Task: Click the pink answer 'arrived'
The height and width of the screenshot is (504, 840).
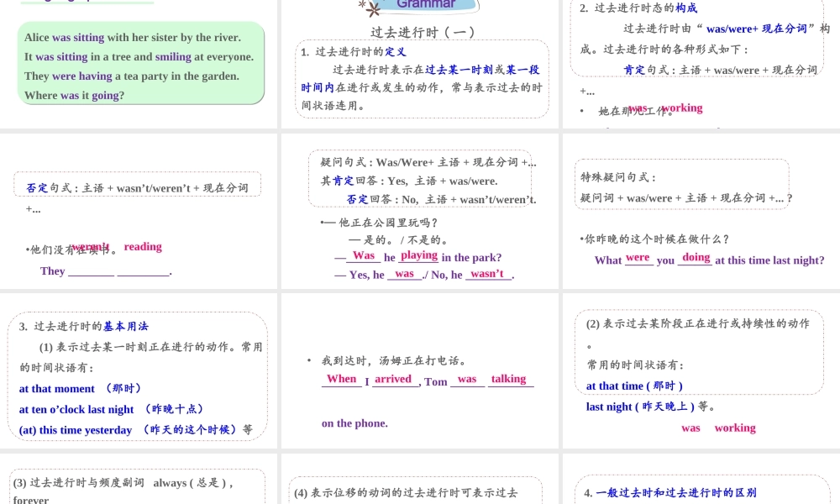Action: coord(393,379)
